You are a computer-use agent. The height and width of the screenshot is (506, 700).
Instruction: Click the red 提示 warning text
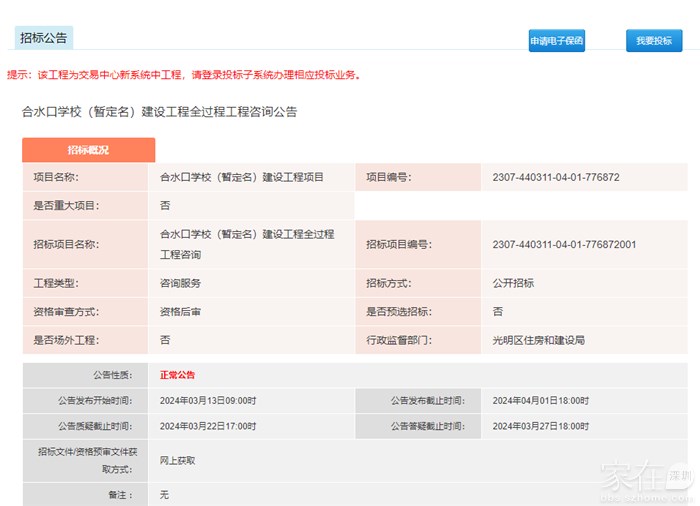(182, 75)
